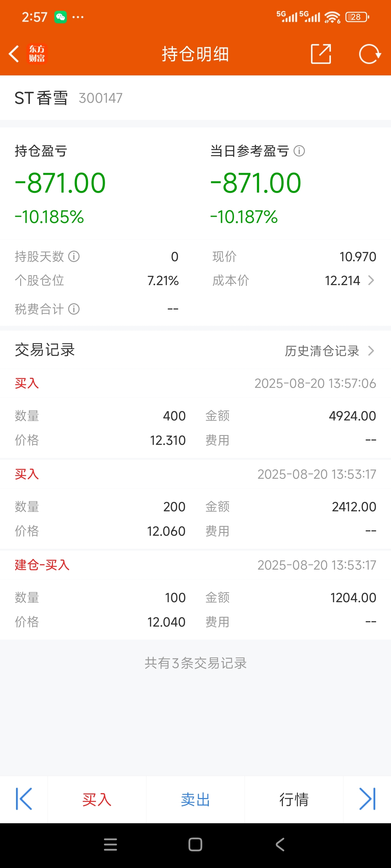Tap the ST香雪 300147 stock name
Viewport: 391px width, 868px height.
(x=68, y=98)
